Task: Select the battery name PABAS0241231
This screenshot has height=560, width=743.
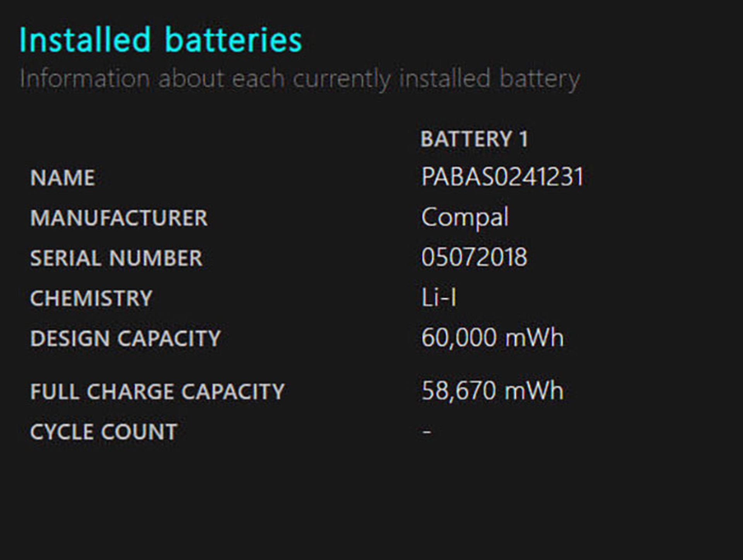Action: click(502, 177)
